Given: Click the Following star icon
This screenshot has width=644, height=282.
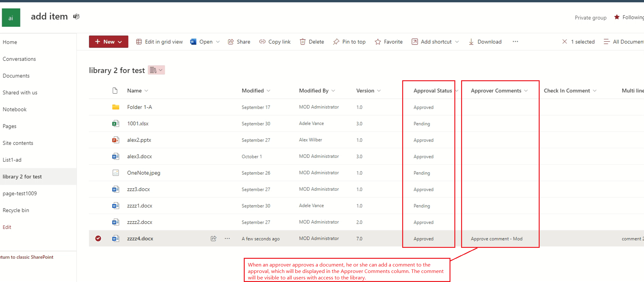Looking at the screenshot, I should pos(617,17).
